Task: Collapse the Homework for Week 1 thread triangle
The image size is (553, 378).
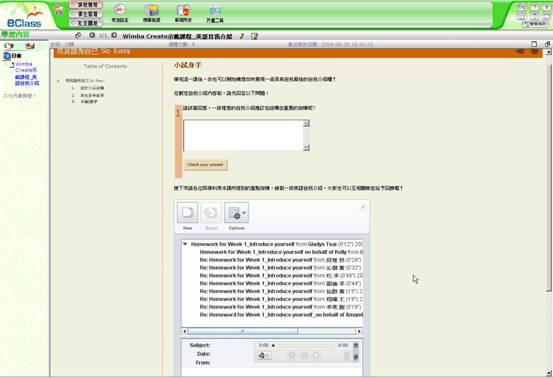Action: [x=185, y=244]
